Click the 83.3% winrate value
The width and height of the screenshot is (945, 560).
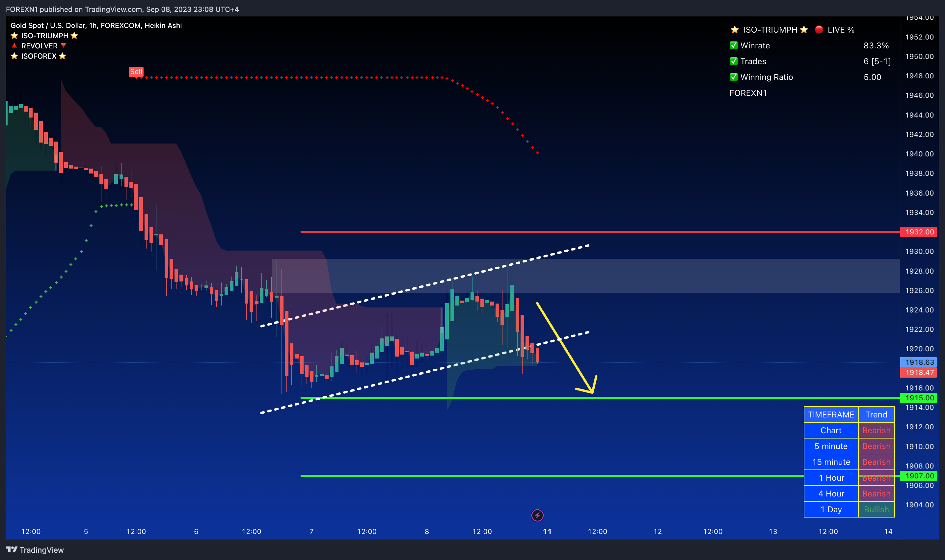[876, 45]
